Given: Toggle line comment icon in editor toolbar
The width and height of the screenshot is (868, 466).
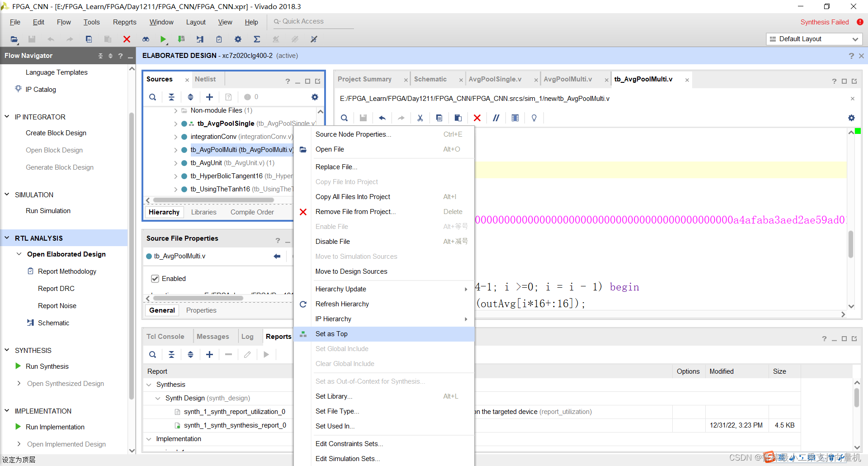Looking at the screenshot, I should [496, 118].
